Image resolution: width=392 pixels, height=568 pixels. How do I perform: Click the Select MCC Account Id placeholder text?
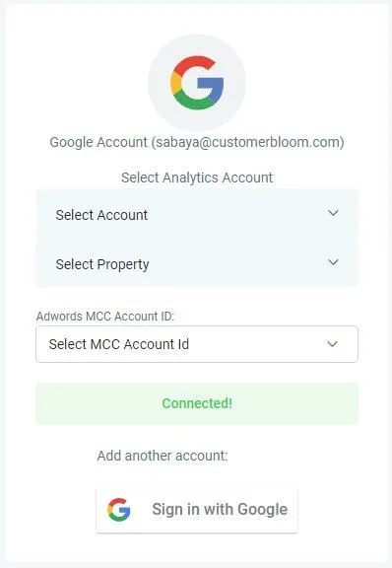tap(119, 344)
